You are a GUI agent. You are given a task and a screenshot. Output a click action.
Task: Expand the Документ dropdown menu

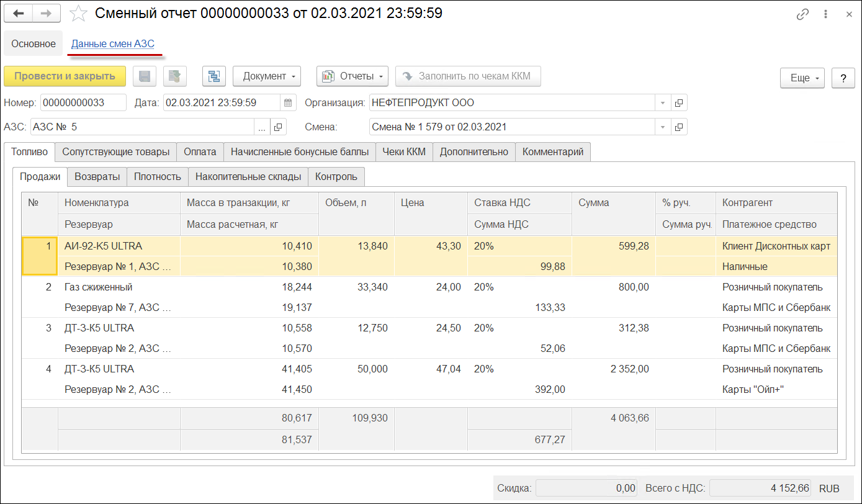267,76
